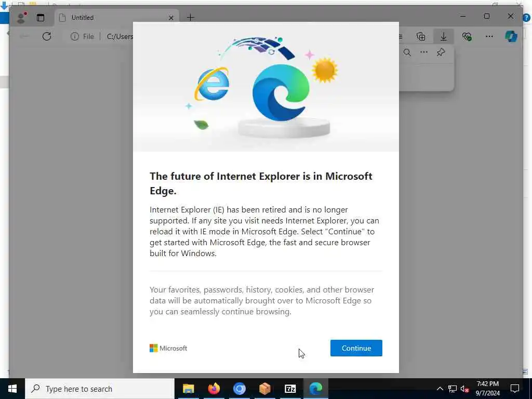Open notification center icon
The width and height of the screenshot is (532, 399).
[x=515, y=389]
